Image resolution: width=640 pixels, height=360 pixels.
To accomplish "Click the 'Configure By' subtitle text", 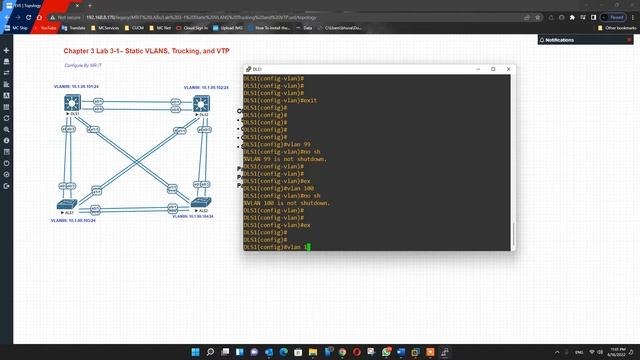I will click(x=83, y=65).
